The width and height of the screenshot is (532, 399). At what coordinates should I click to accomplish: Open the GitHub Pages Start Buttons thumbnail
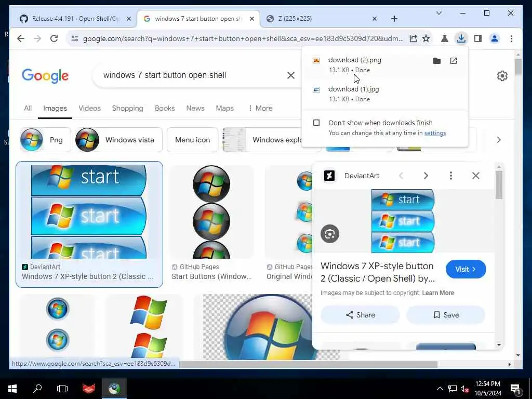point(212,212)
